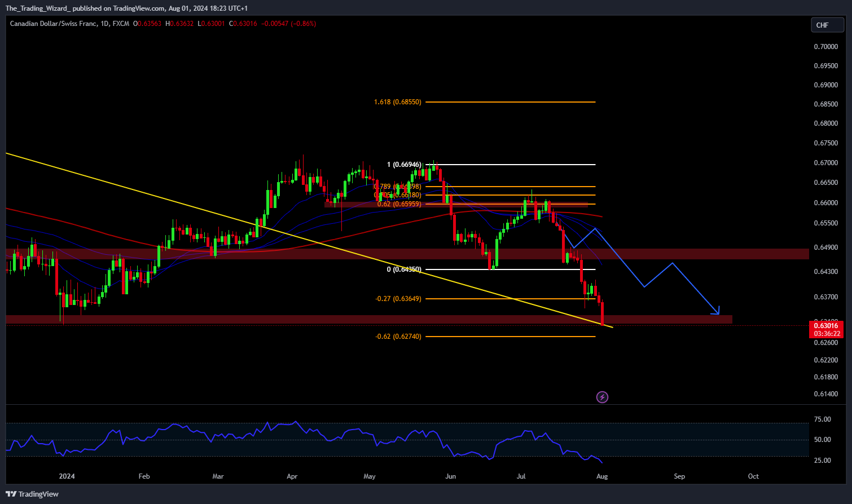The width and height of the screenshot is (852, 504).
Task: Click the Feb label on time axis
Action: click(x=144, y=476)
